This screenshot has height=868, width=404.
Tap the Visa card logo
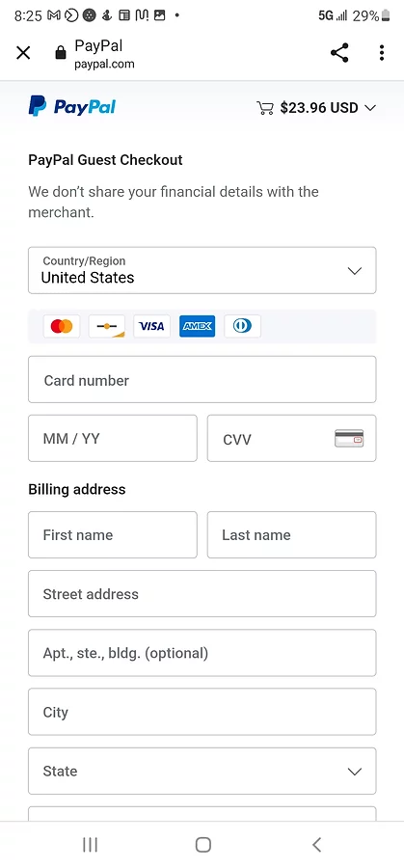[151, 327]
